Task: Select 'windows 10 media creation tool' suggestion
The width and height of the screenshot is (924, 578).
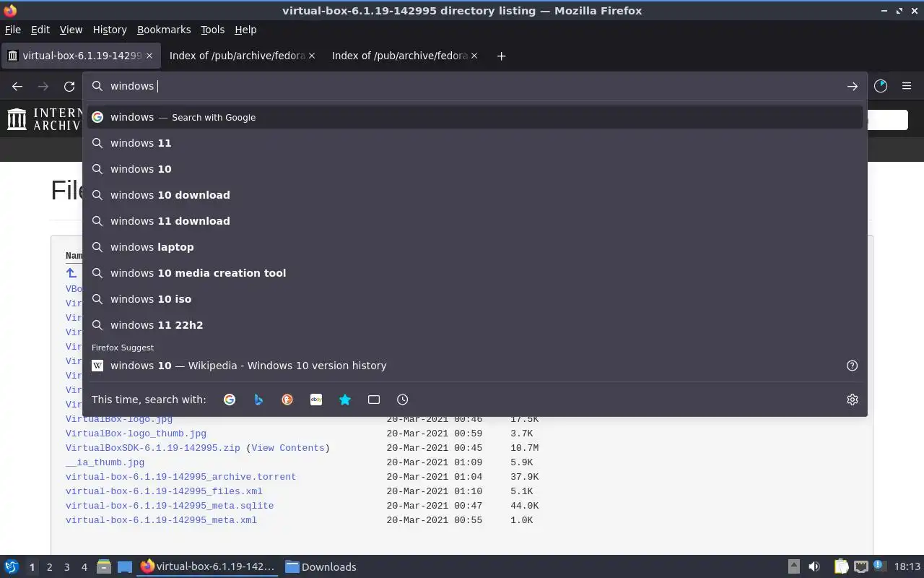Action: click(x=475, y=273)
